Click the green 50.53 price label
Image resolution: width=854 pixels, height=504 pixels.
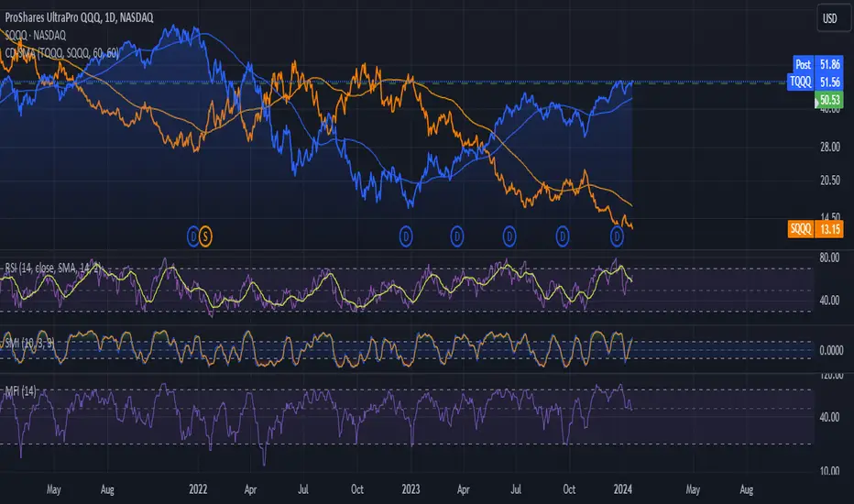829,100
